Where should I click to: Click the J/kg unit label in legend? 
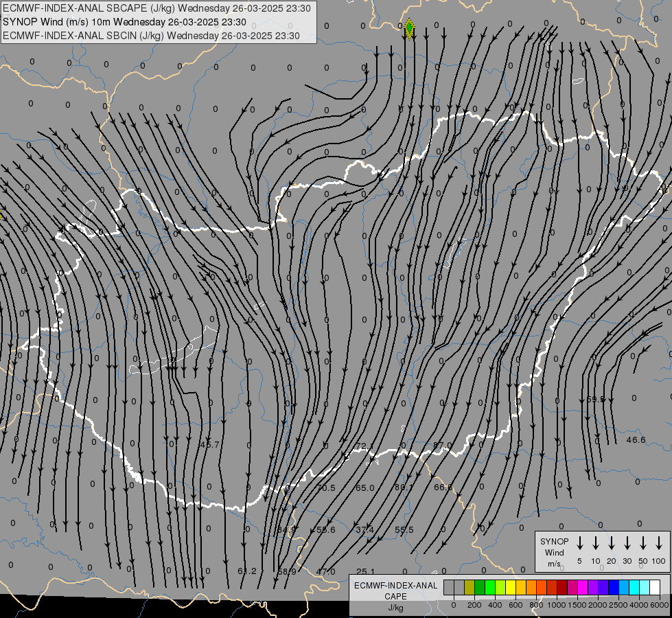395,608
